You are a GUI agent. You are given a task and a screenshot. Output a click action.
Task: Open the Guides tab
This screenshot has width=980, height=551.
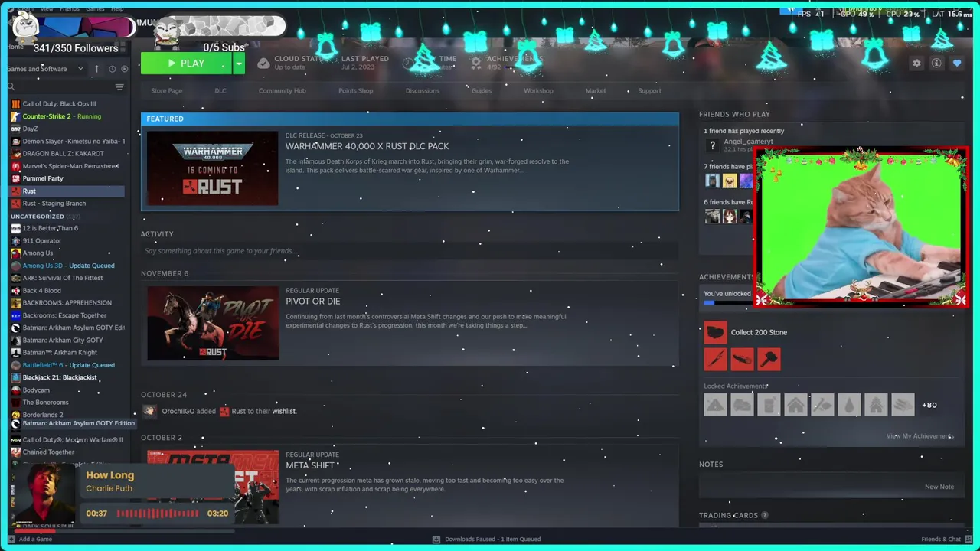click(482, 90)
